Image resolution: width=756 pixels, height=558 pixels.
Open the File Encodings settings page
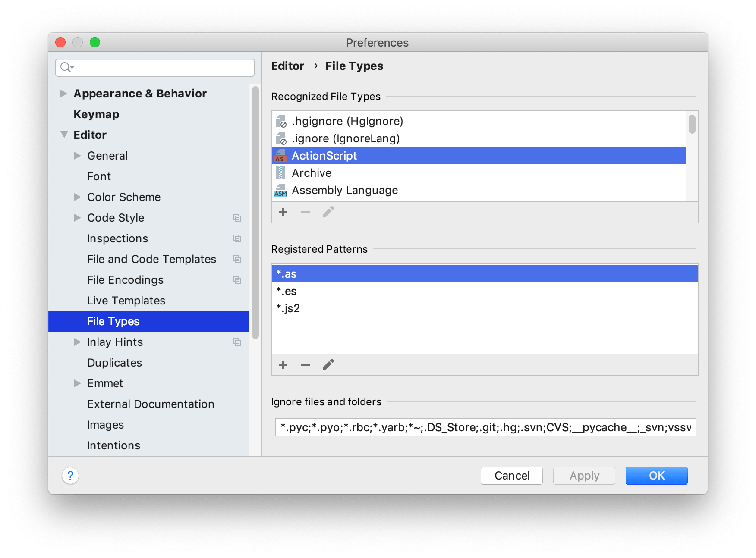(149, 280)
